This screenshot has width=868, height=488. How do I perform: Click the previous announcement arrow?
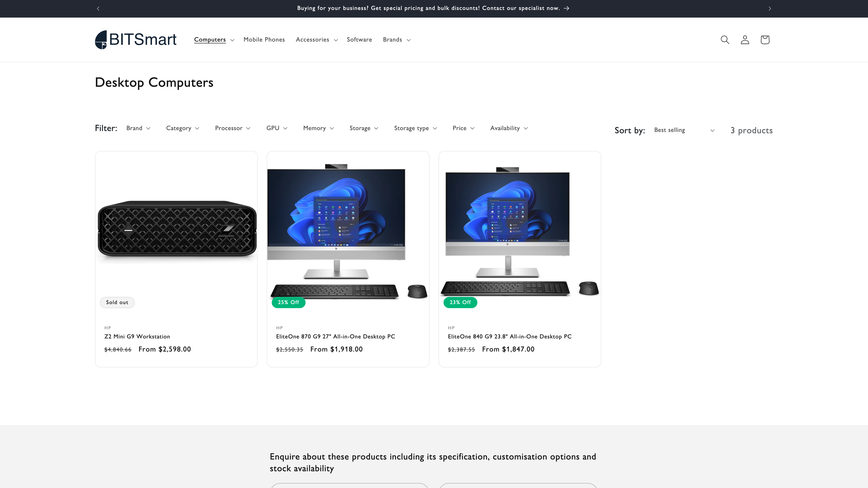98,8
